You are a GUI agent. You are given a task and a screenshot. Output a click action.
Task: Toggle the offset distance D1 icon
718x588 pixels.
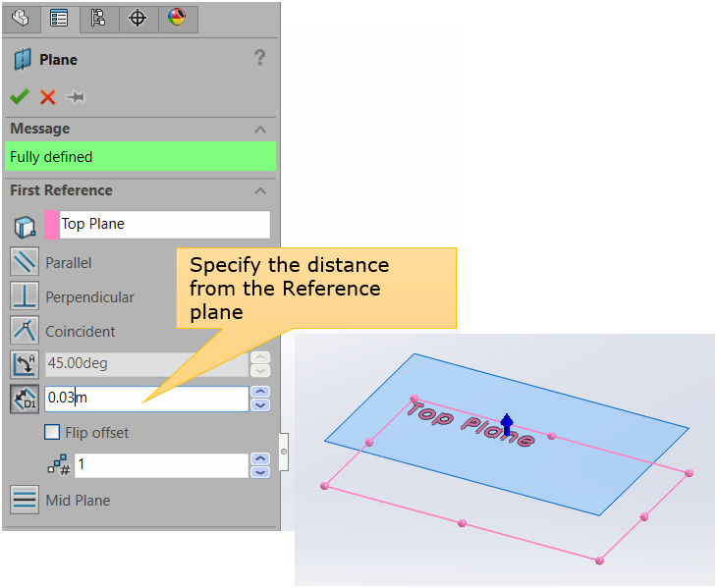[x=25, y=399]
